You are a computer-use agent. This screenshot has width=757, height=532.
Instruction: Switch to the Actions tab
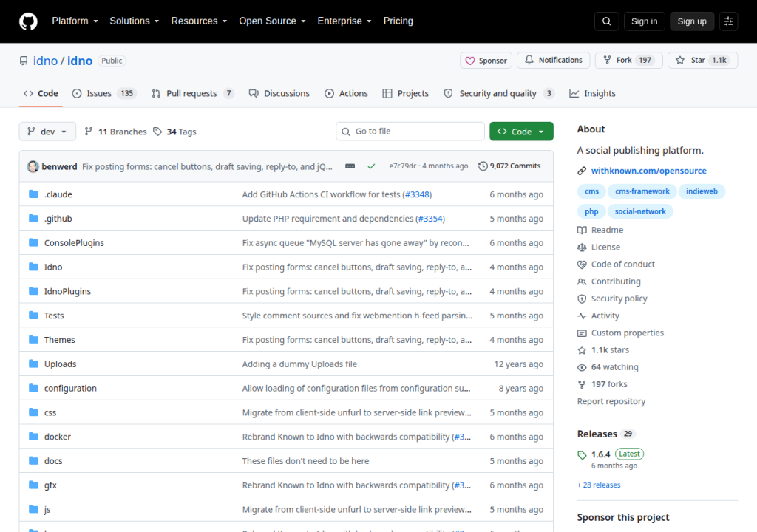coord(346,94)
